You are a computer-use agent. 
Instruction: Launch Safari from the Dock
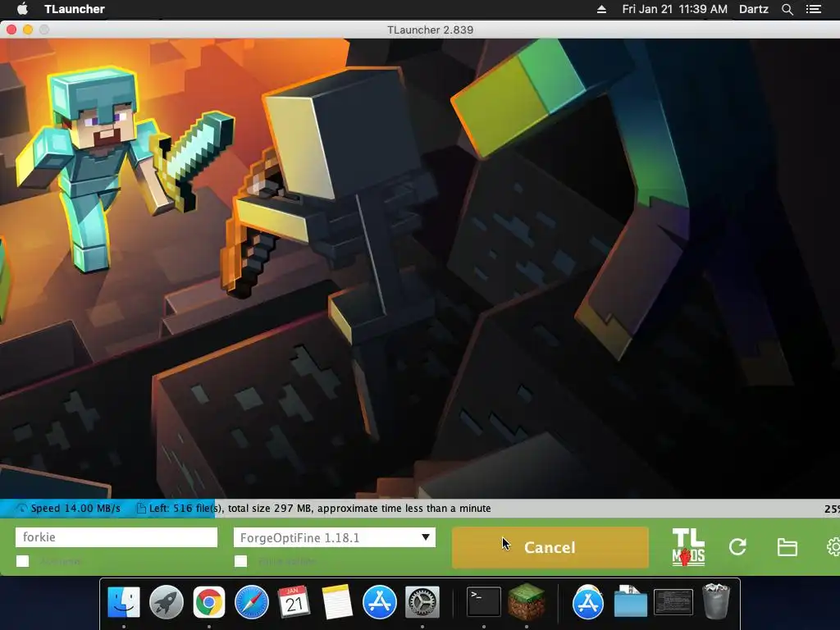[251, 602]
